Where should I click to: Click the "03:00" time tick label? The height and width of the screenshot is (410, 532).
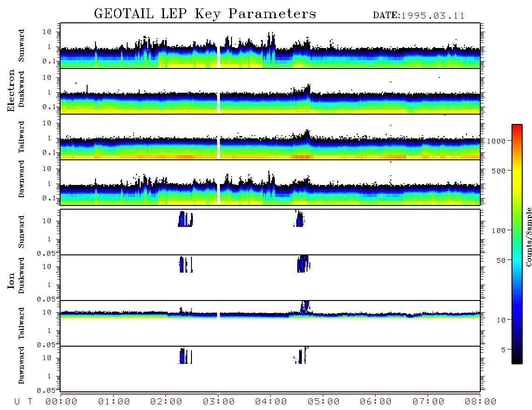(x=218, y=402)
